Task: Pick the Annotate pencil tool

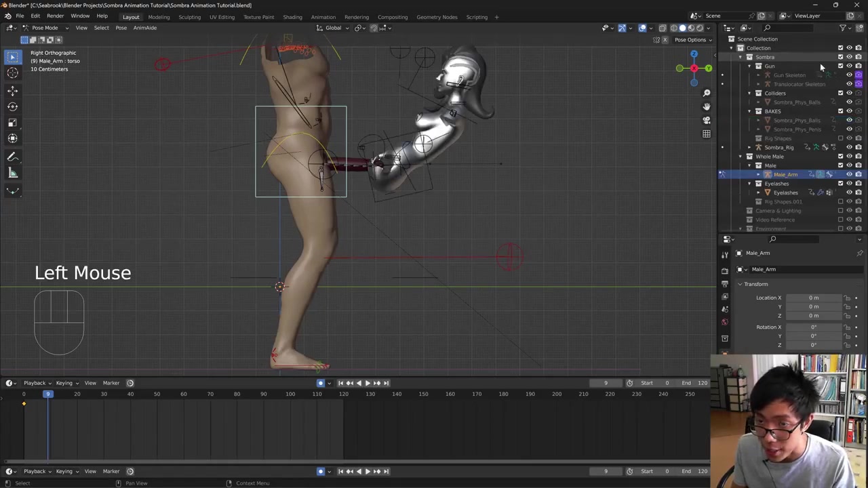Action: 12,157
